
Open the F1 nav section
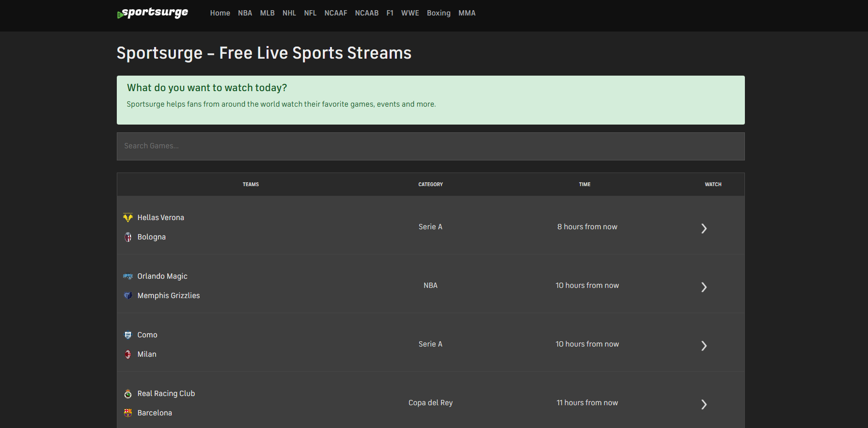pos(390,13)
